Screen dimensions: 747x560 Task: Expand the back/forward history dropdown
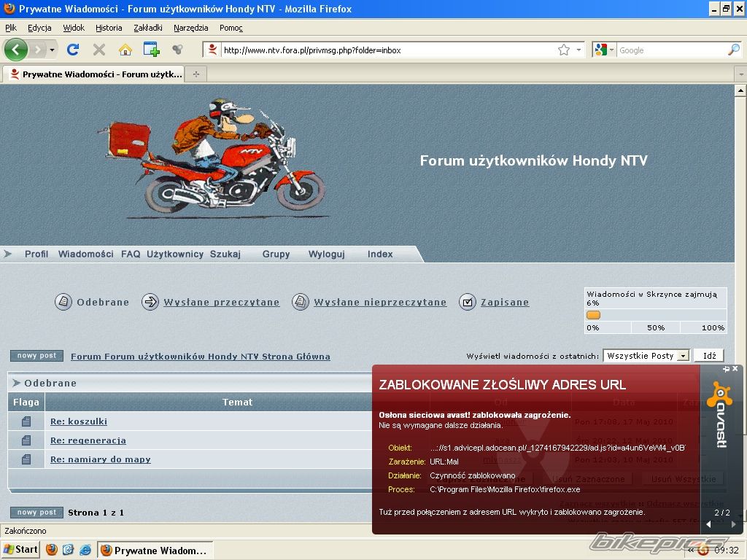point(52,50)
